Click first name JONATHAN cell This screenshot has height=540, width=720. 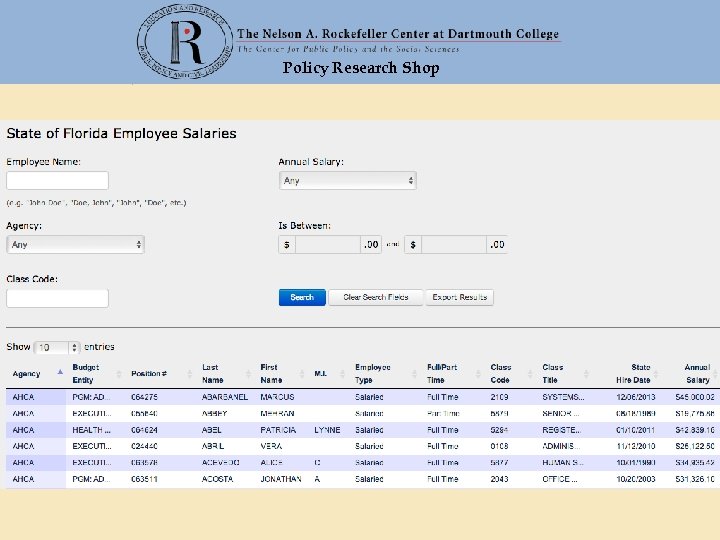281,479
